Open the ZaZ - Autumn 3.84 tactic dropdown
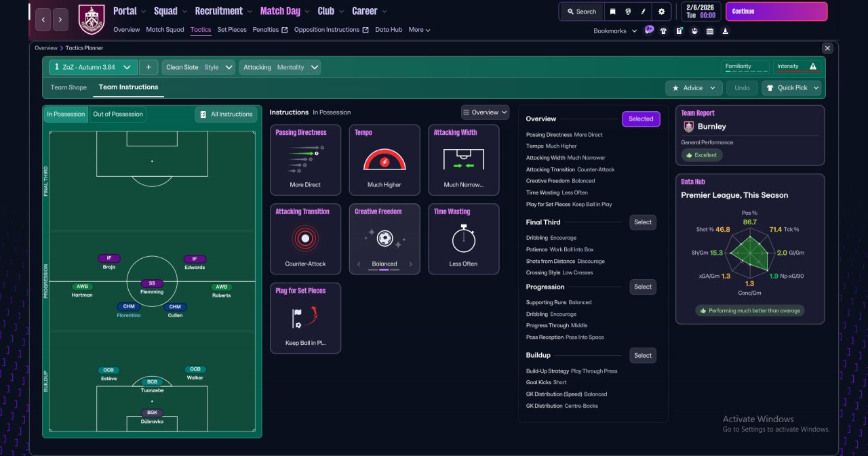 [93, 67]
